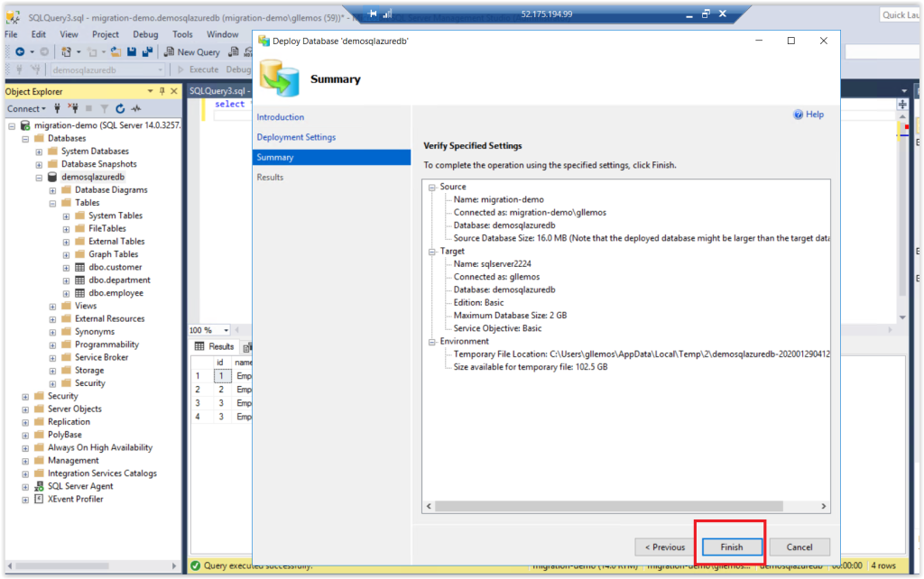The width and height of the screenshot is (924, 579).
Task: Open the Debug menu
Action: pyautogui.click(x=145, y=34)
